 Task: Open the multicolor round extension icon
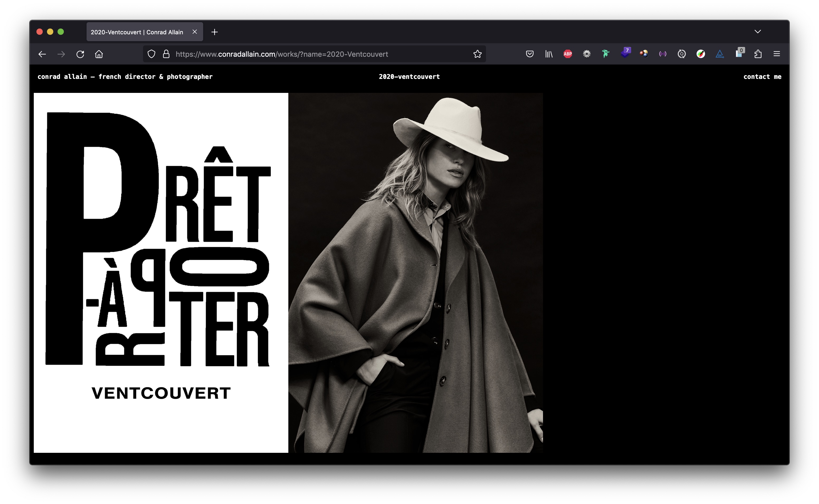coord(701,54)
